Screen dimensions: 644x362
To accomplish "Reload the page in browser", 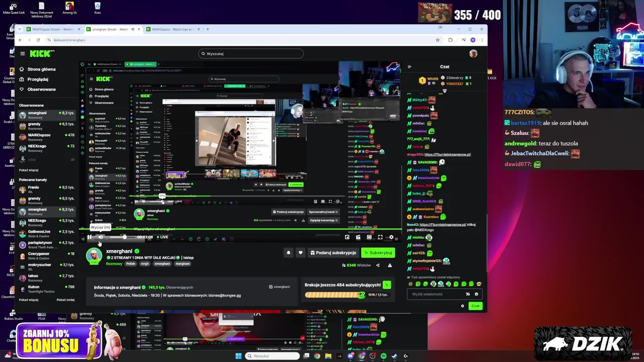I will pos(38,40).
